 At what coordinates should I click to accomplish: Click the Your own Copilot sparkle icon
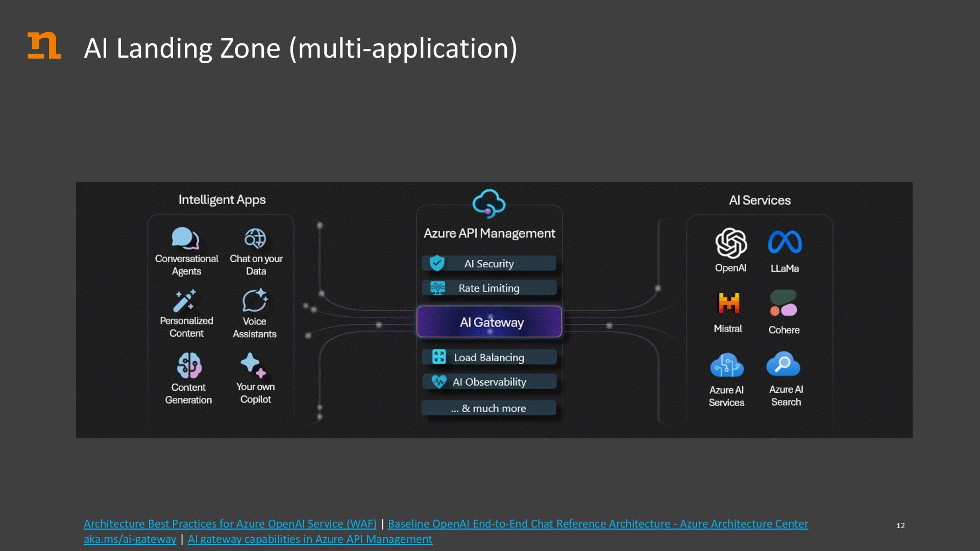tap(253, 365)
